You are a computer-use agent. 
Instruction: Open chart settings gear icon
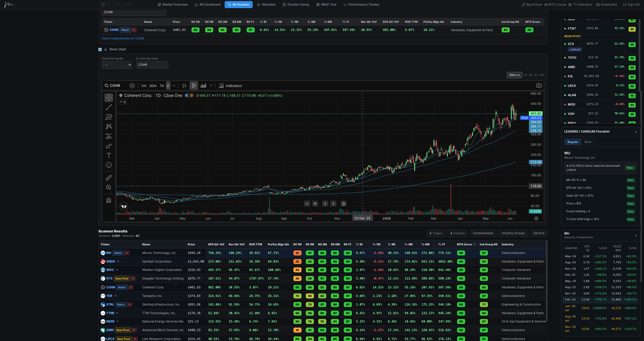tap(536, 218)
